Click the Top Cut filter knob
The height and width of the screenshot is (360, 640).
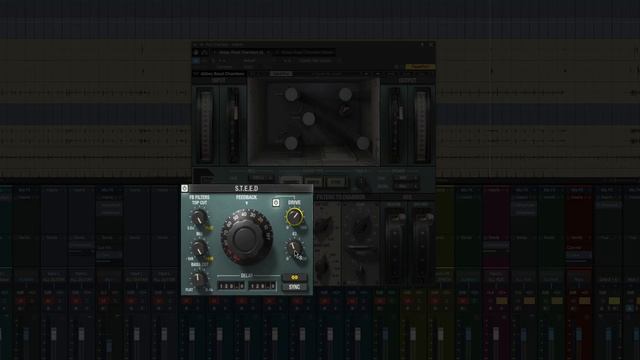point(200,218)
